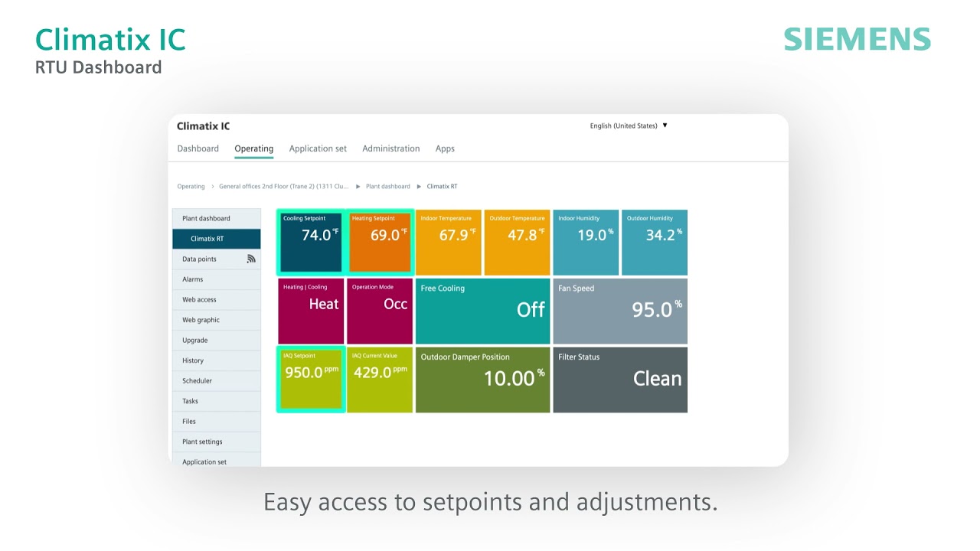Open Application set in the sidebar
This screenshot has width=980, height=551.
tap(217, 460)
